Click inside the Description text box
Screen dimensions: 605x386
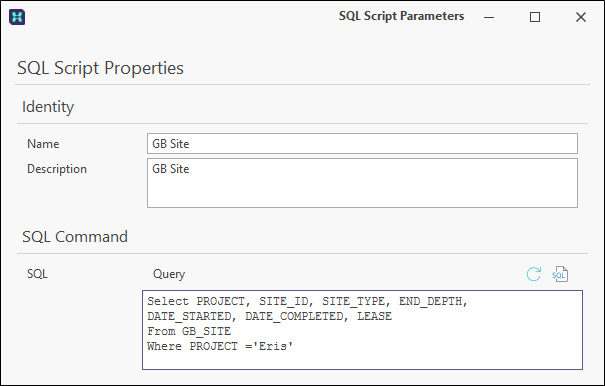(362, 183)
